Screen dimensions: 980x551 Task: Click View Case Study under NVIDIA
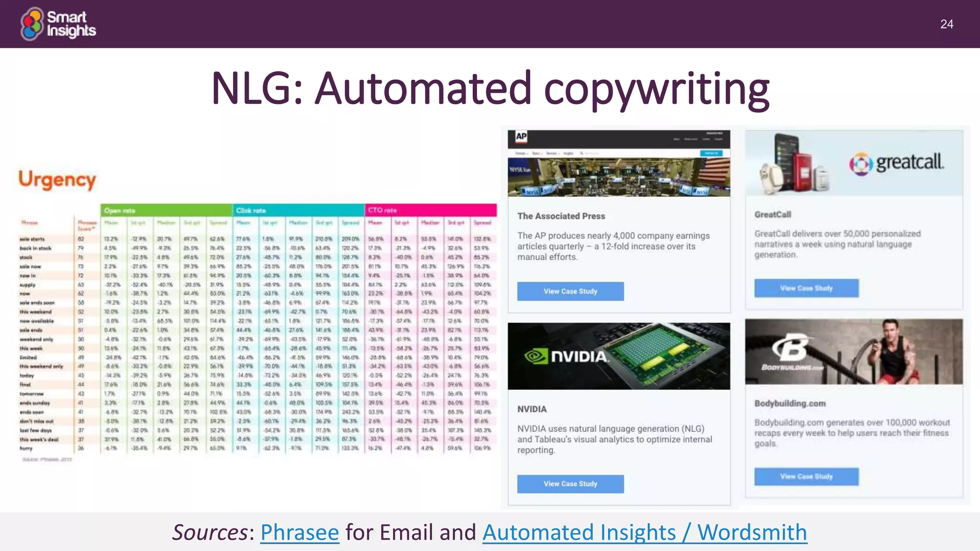pos(570,484)
